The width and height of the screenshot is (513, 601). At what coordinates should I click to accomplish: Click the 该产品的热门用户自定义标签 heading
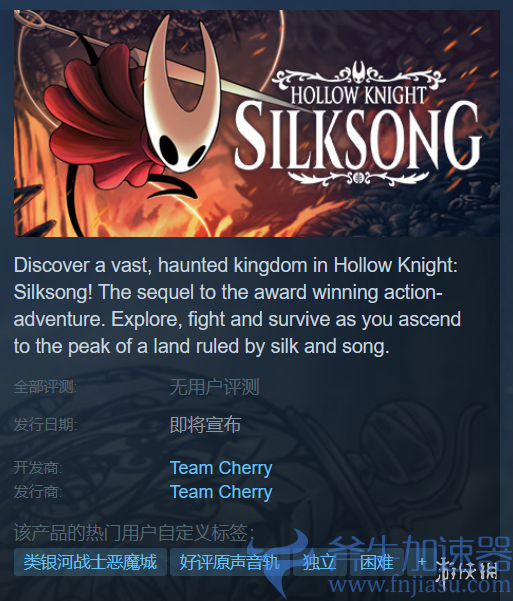pyautogui.click(x=134, y=533)
